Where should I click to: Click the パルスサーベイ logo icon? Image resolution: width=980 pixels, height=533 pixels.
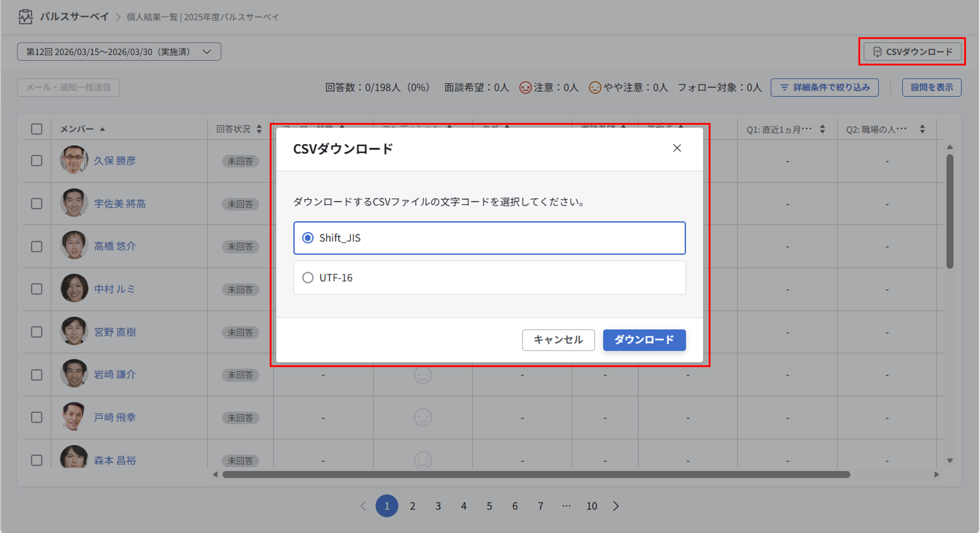(25, 17)
